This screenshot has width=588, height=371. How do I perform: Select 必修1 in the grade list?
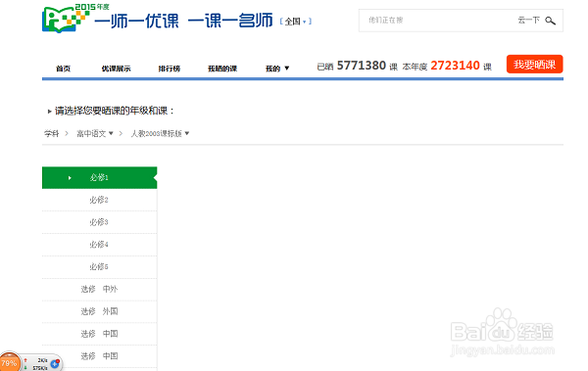pyautogui.click(x=99, y=177)
